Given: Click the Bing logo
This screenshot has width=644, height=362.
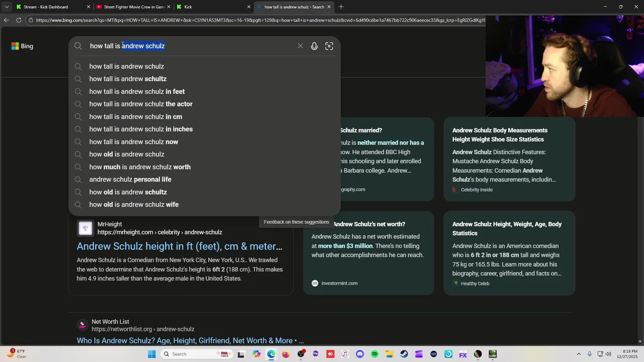Looking at the screenshot, I should 22,46.
